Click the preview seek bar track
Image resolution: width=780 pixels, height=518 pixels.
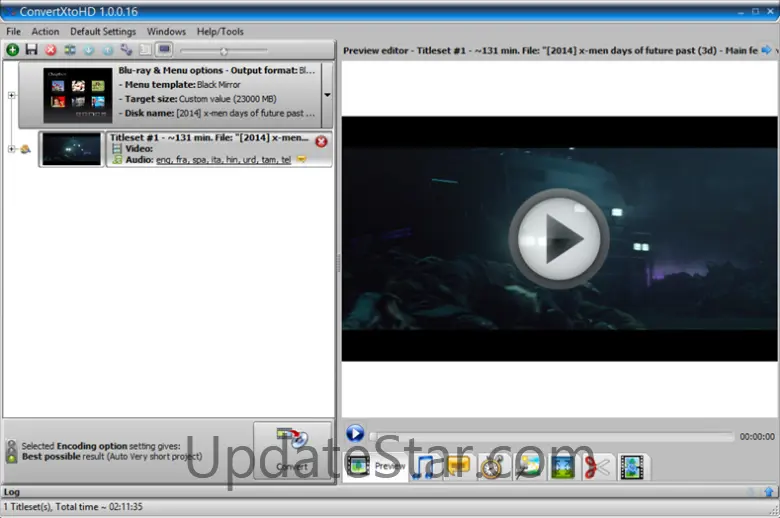(x=552, y=436)
